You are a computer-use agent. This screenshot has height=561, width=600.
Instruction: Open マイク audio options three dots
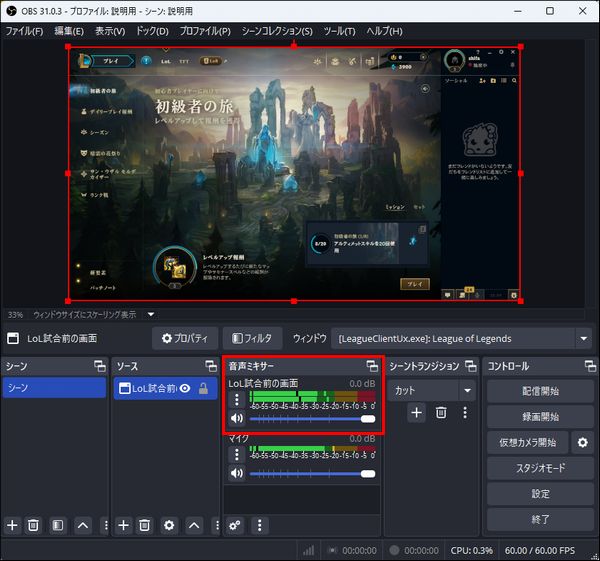click(237, 455)
